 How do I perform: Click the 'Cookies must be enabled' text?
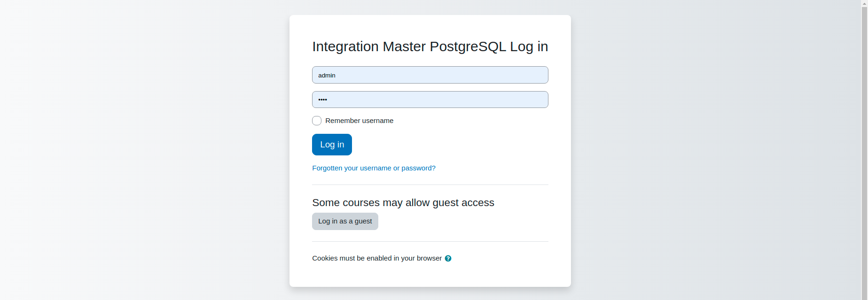click(377, 258)
